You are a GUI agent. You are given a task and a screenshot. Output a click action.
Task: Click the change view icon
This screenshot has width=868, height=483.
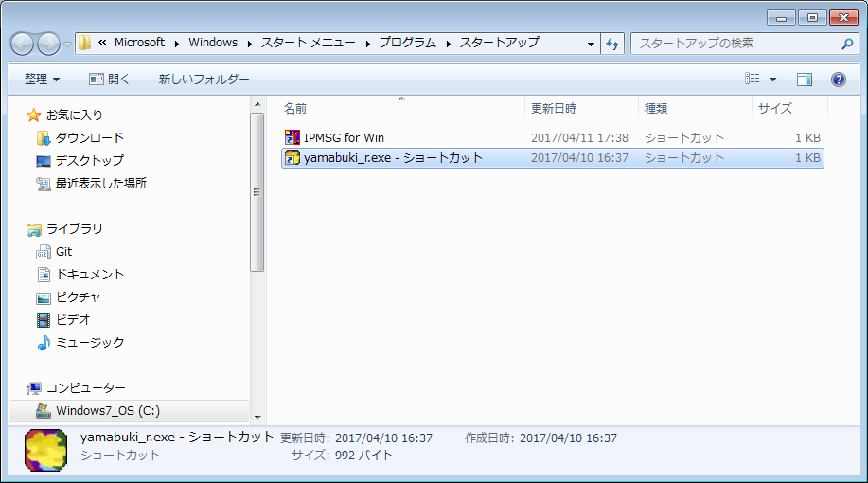[x=753, y=80]
